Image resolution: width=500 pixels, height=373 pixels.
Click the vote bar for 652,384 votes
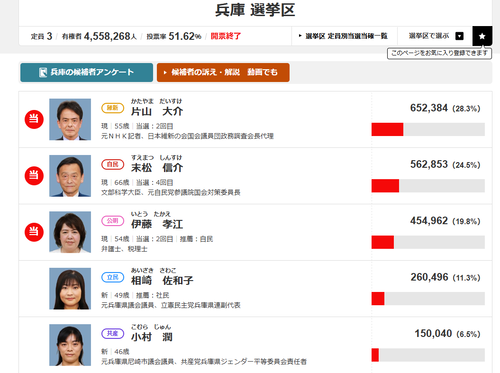click(428, 129)
